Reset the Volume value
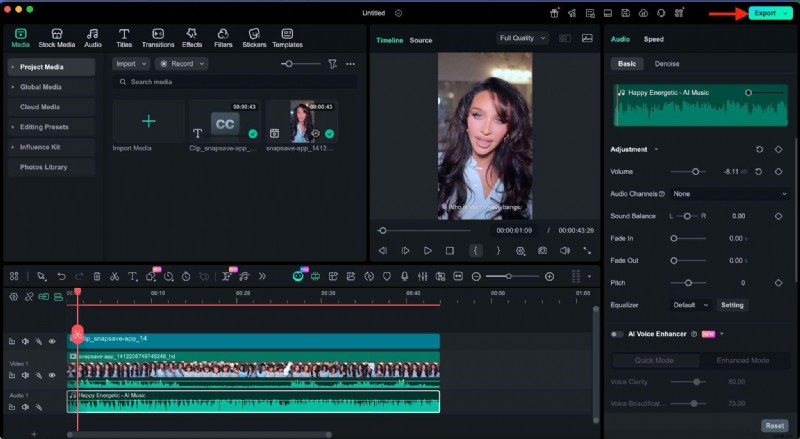The width and height of the screenshot is (800, 439). coord(759,172)
